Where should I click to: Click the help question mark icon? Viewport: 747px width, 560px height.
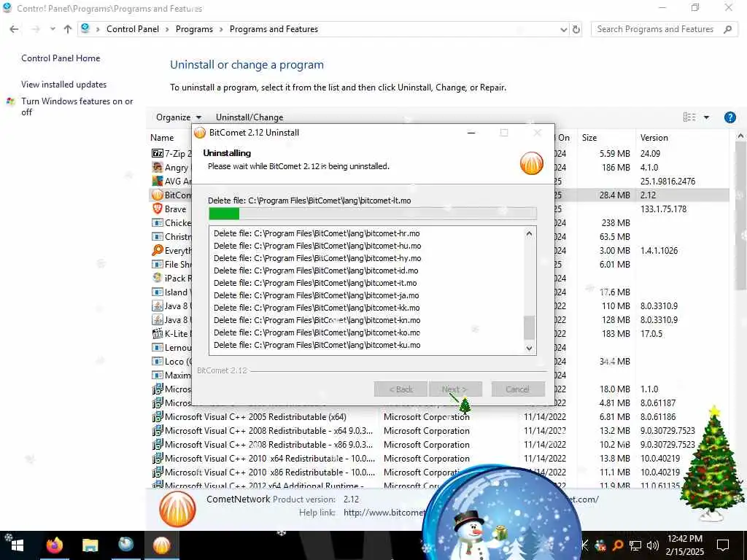[729, 117]
